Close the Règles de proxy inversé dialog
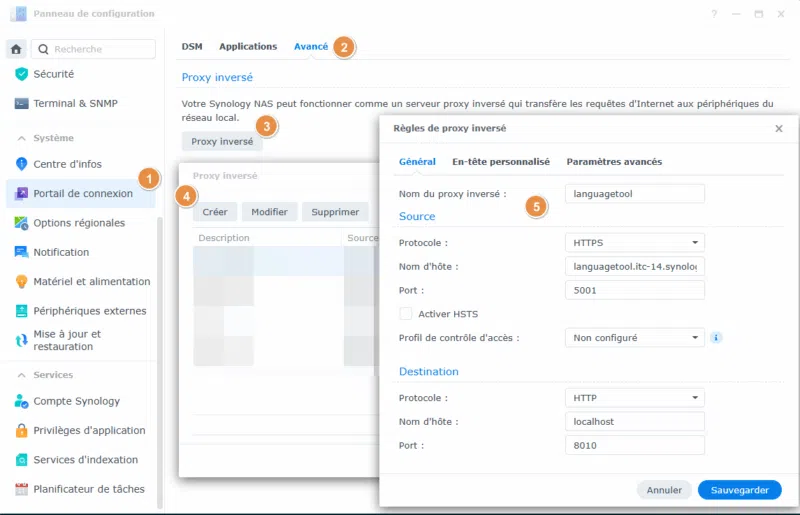 779,129
